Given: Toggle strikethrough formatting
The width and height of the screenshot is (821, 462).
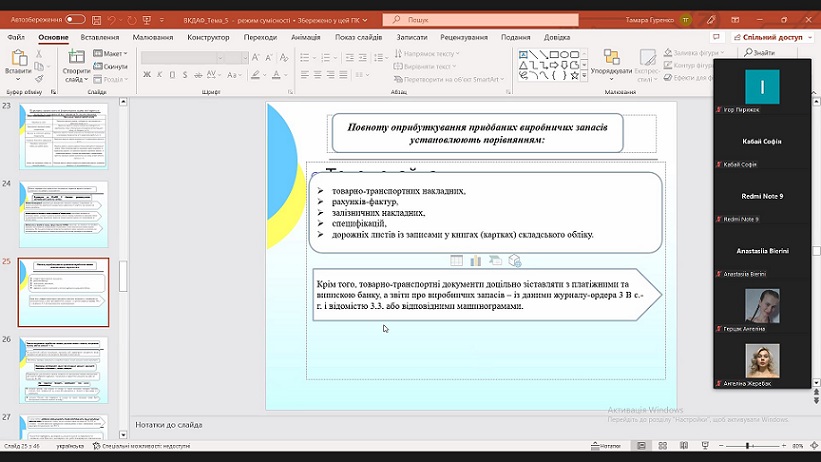Looking at the screenshot, I should [198, 75].
